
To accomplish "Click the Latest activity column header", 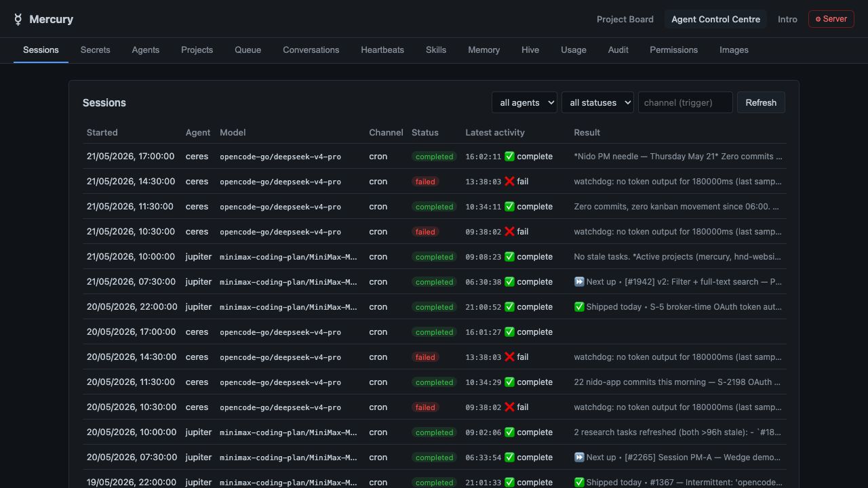I will click(x=495, y=132).
